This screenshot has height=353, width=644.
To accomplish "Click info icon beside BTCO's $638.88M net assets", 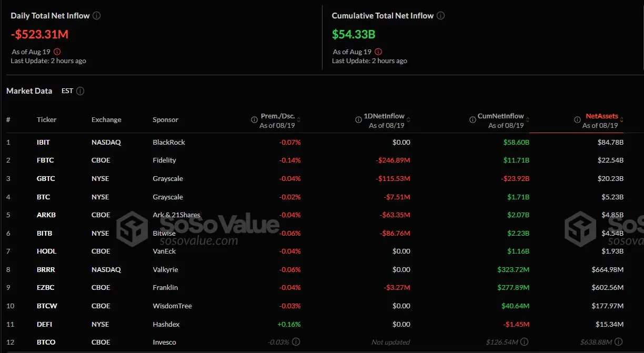I will (x=619, y=342).
